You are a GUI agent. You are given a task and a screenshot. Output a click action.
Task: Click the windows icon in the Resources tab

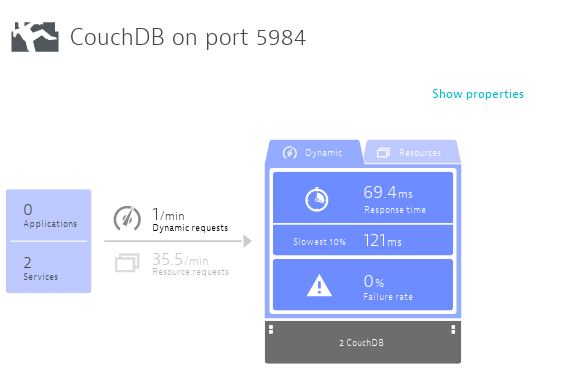click(383, 153)
